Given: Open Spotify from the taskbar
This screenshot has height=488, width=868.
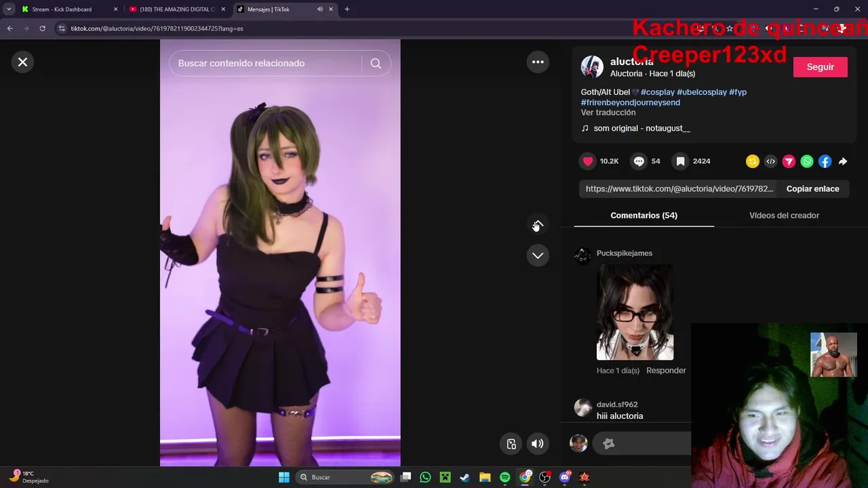Looking at the screenshot, I should pyautogui.click(x=505, y=477).
